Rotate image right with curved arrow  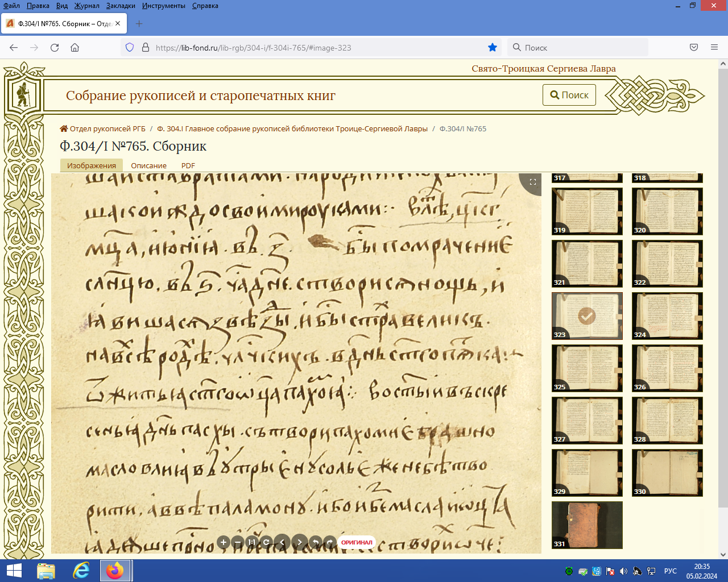330,542
